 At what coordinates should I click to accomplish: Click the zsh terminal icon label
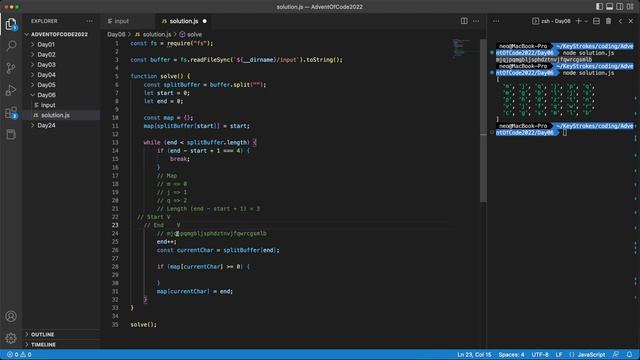551,21
